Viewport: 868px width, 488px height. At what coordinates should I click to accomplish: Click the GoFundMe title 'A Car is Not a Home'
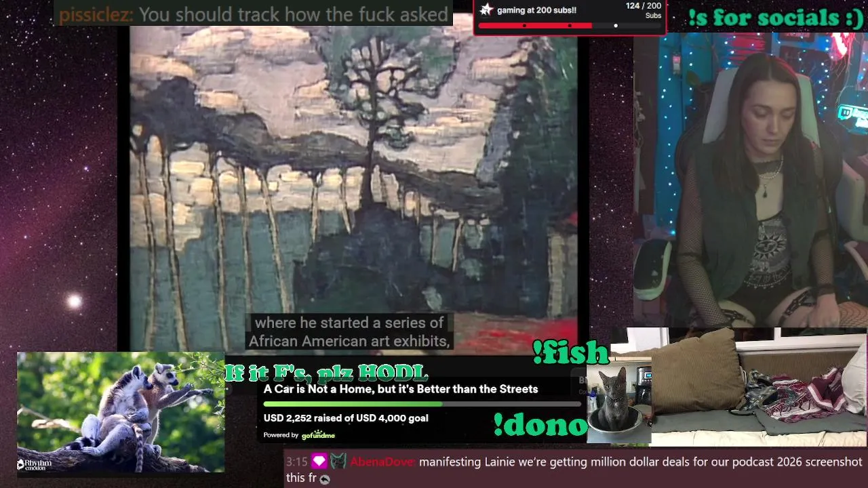(401, 389)
